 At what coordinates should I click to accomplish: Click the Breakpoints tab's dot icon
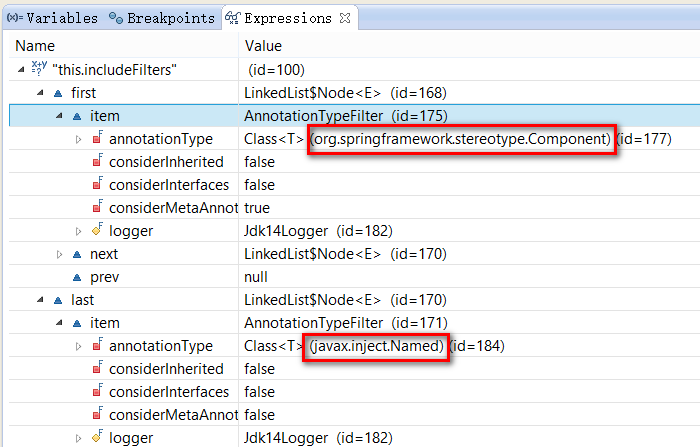coord(115,18)
